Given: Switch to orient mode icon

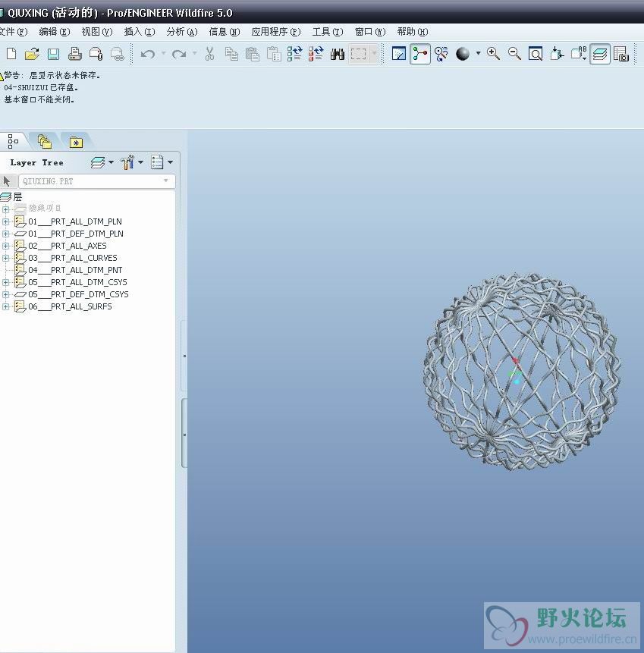Looking at the screenshot, I should (441, 54).
